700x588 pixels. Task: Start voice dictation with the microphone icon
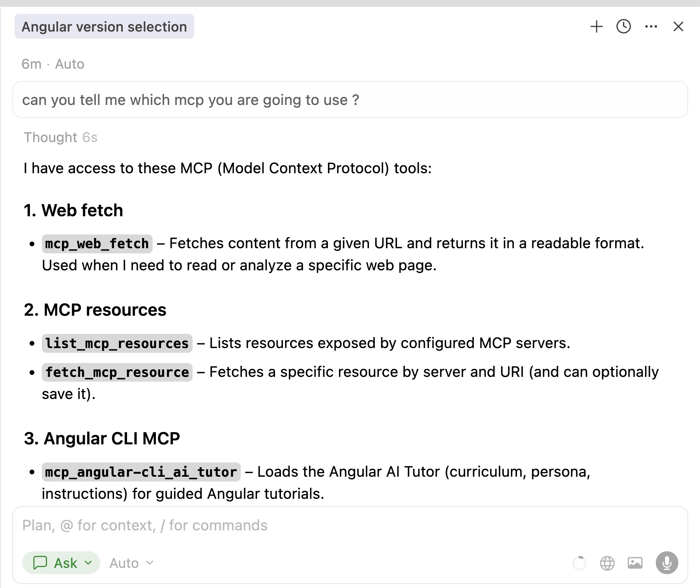[x=667, y=563]
